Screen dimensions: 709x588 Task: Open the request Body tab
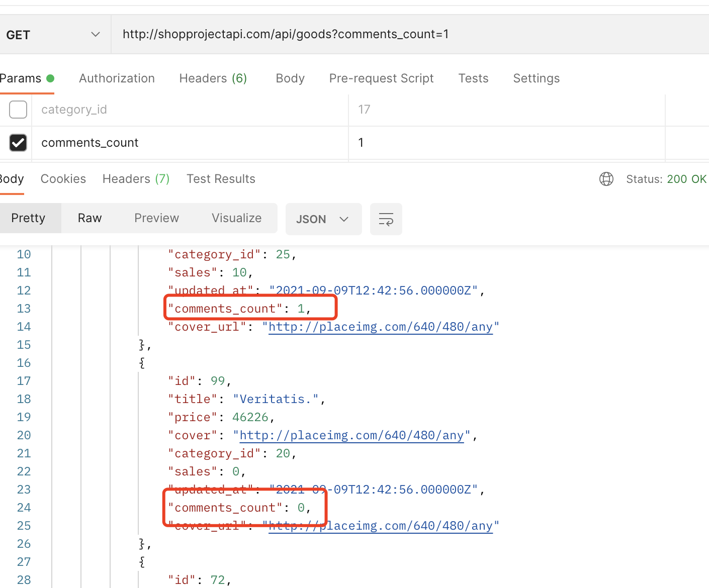290,78
